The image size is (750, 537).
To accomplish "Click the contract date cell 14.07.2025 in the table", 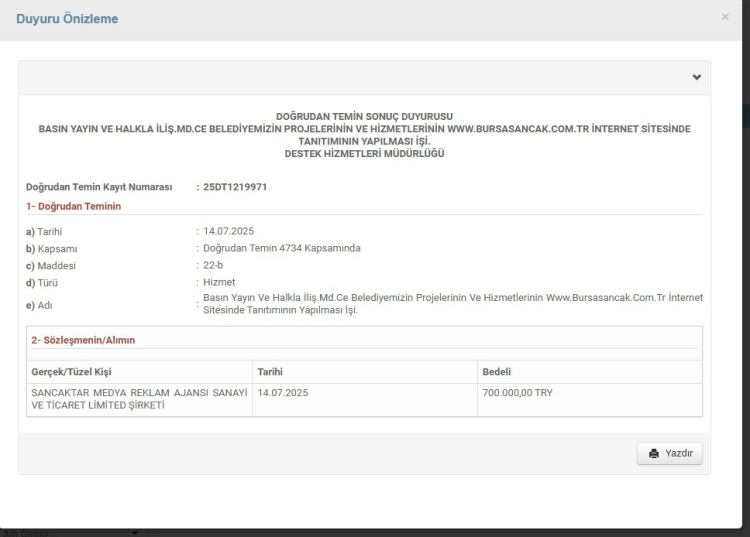I will click(282, 393).
